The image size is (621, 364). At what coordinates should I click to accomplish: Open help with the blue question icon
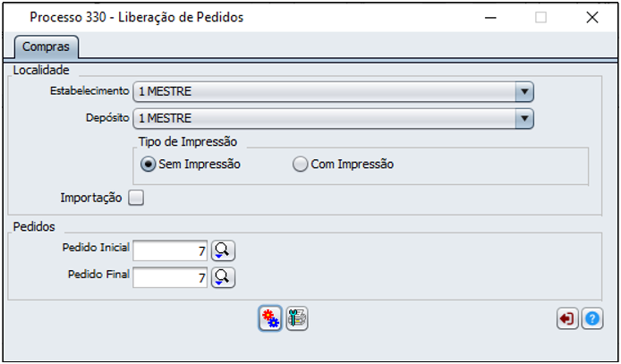pyautogui.click(x=592, y=318)
